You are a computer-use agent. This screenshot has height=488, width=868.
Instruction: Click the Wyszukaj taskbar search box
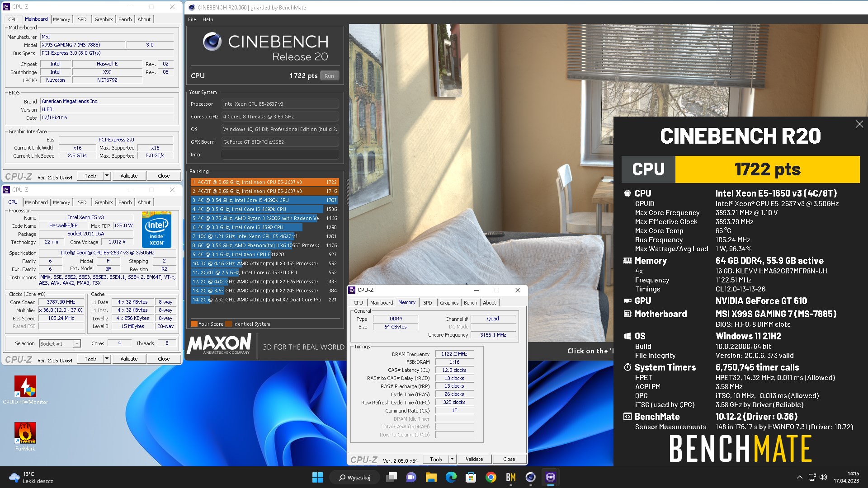[x=355, y=477]
